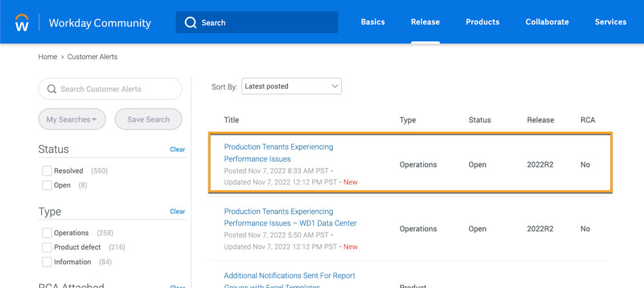Go to Home breadcrumb
644x288 pixels.
pos(48,57)
